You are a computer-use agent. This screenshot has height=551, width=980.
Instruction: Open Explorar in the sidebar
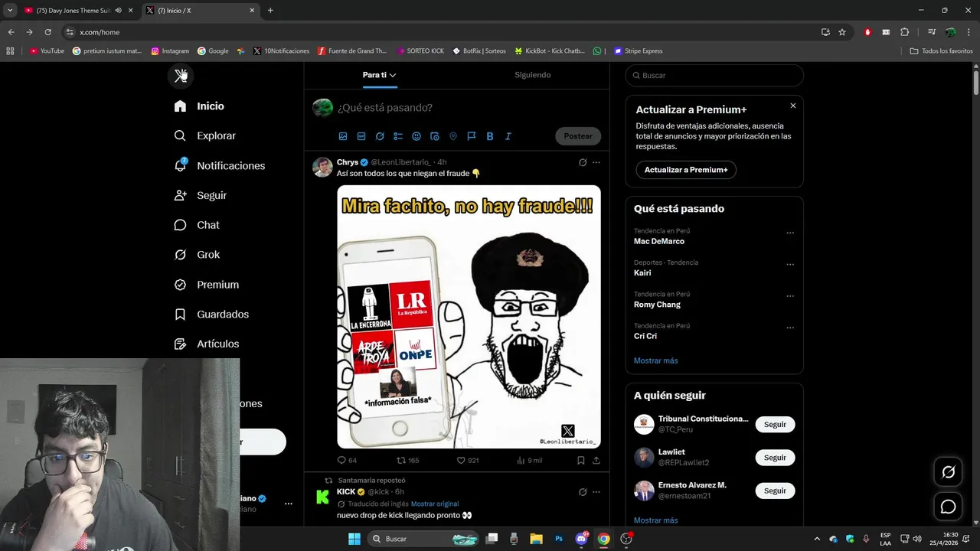tap(205, 135)
